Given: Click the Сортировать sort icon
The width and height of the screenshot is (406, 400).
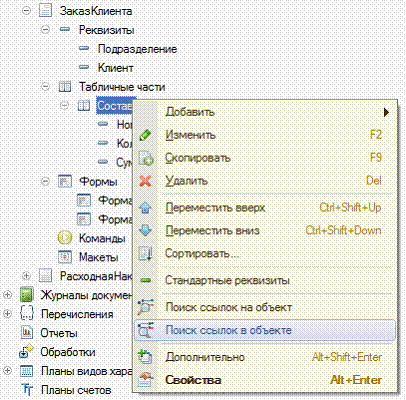Looking at the screenshot, I should click(145, 254).
